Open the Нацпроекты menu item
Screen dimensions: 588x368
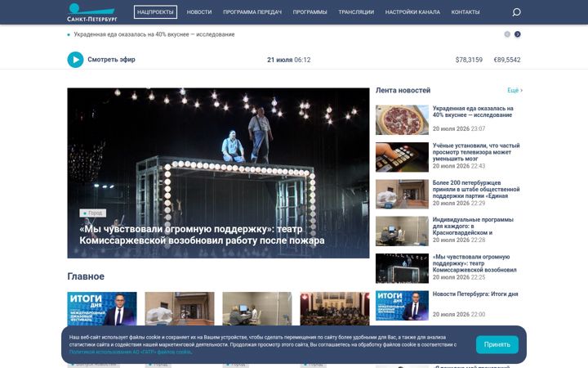(x=155, y=12)
